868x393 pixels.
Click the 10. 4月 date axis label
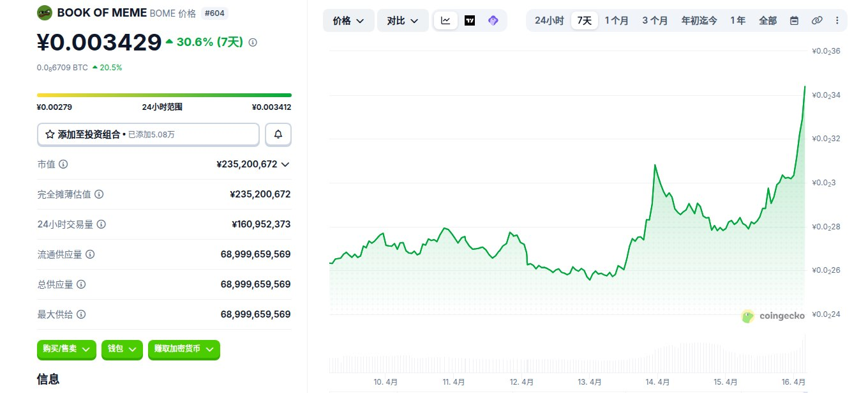click(x=385, y=382)
